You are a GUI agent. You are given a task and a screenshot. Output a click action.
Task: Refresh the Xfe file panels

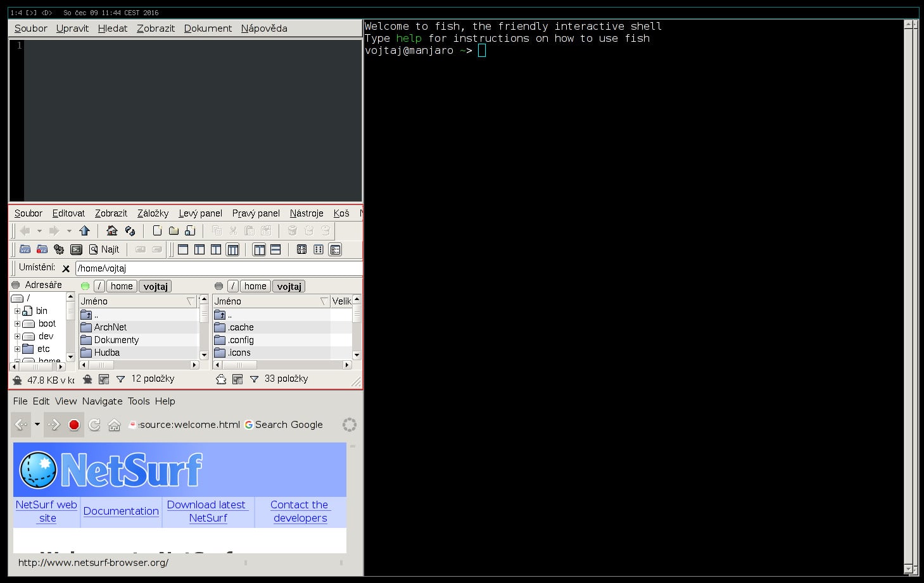pos(130,231)
